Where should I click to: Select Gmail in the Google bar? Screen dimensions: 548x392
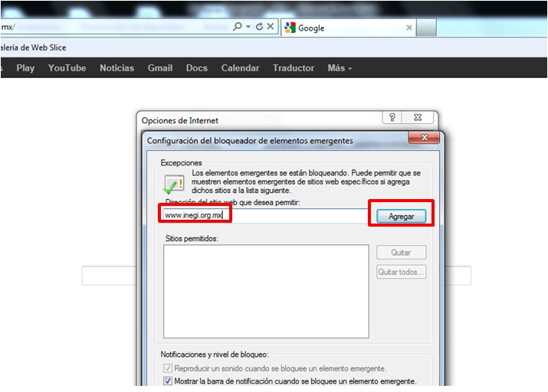(160, 68)
